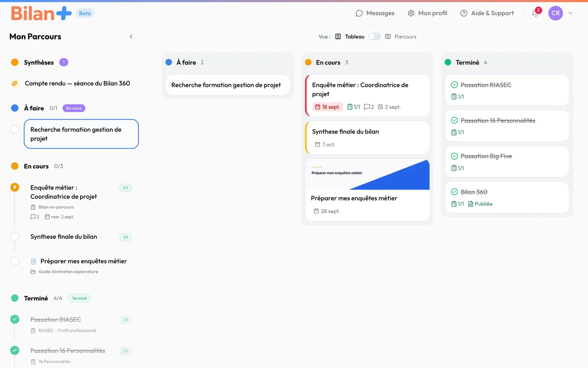Toggle the orange circle for Enquête métier item

[15, 187]
